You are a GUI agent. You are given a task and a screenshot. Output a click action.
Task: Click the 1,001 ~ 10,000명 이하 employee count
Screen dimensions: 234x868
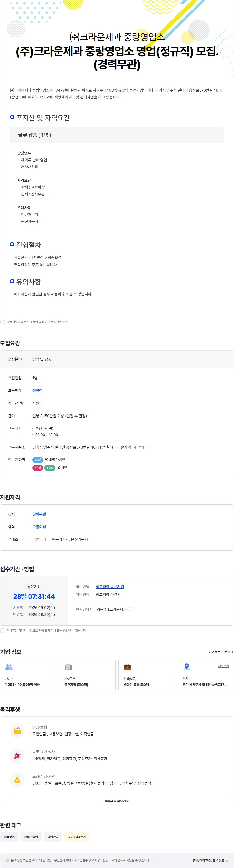click(x=22, y=684)
